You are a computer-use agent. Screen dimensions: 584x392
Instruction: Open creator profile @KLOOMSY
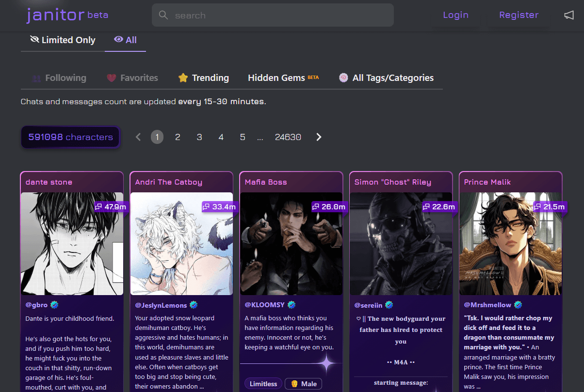click(265, 305)
